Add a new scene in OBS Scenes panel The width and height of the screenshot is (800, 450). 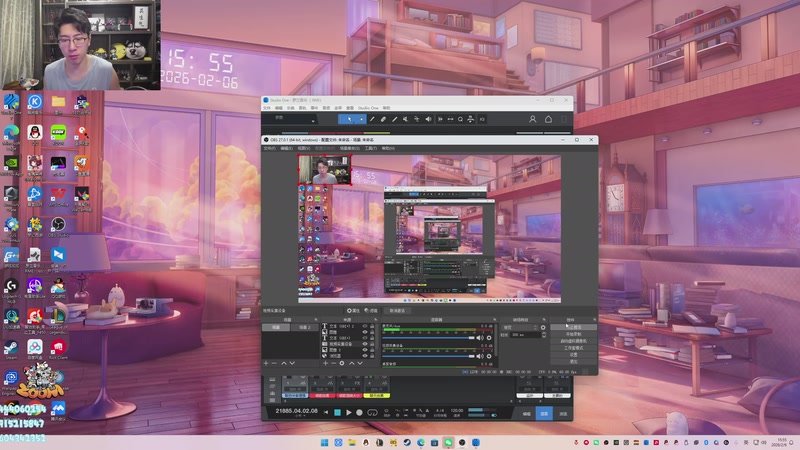tap(266, 363)
